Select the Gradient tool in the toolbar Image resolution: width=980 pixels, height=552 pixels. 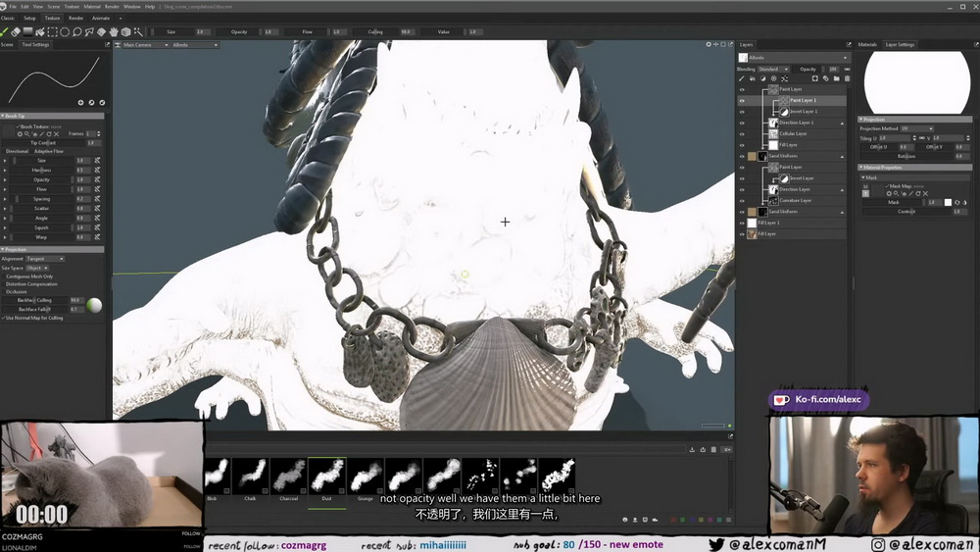[x=28, y=32]
